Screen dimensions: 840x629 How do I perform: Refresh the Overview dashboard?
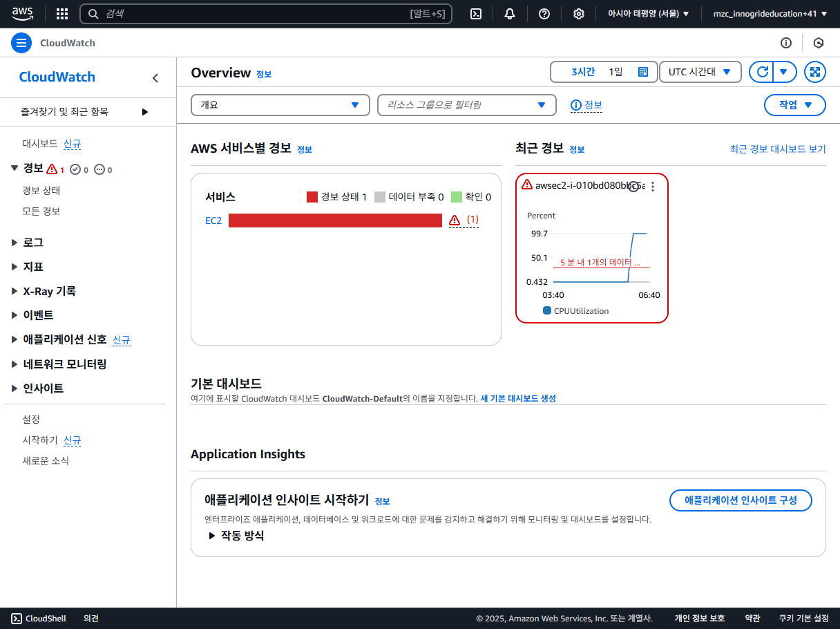tap(762, 72)
